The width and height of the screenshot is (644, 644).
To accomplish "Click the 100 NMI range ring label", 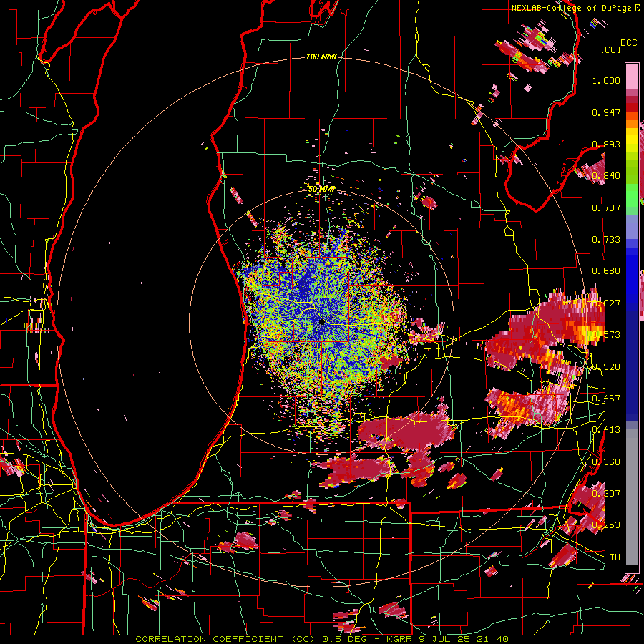I will tap(321, 57).
